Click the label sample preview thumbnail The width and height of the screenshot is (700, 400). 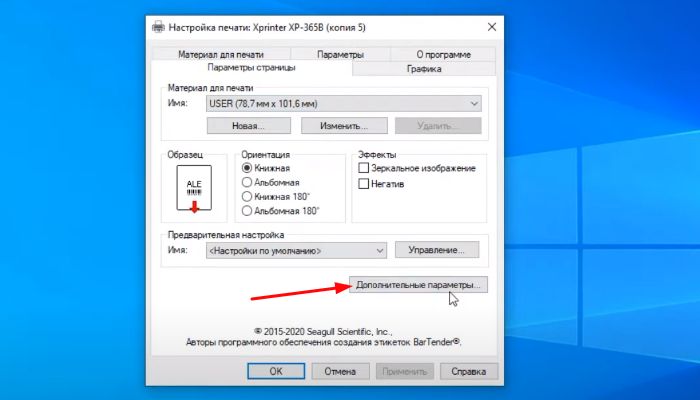tap(194, 188)
